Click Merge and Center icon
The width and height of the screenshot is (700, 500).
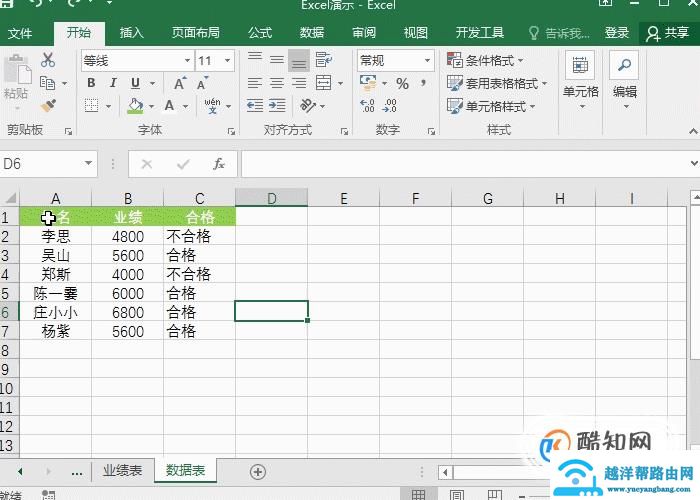(x=323, y=83)
